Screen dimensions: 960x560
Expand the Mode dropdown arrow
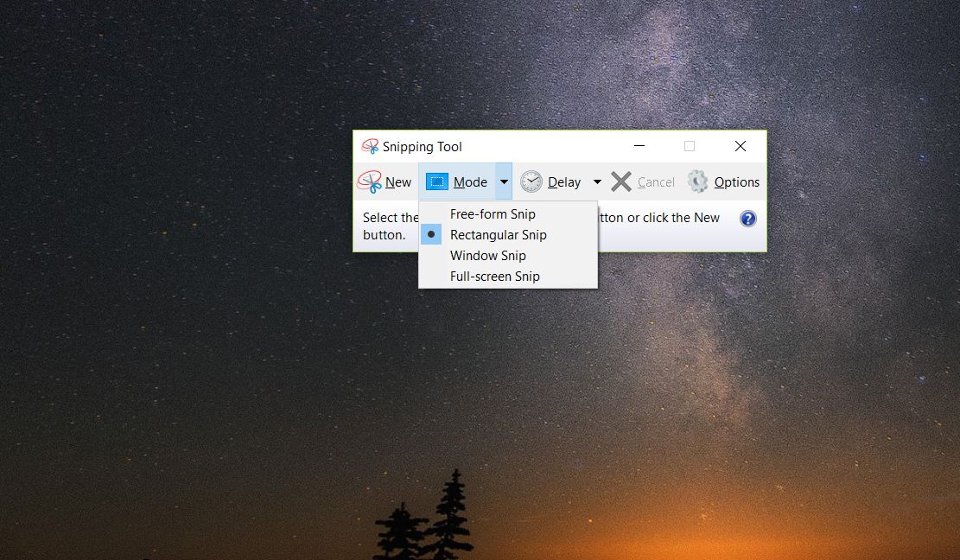click(504, 181)
